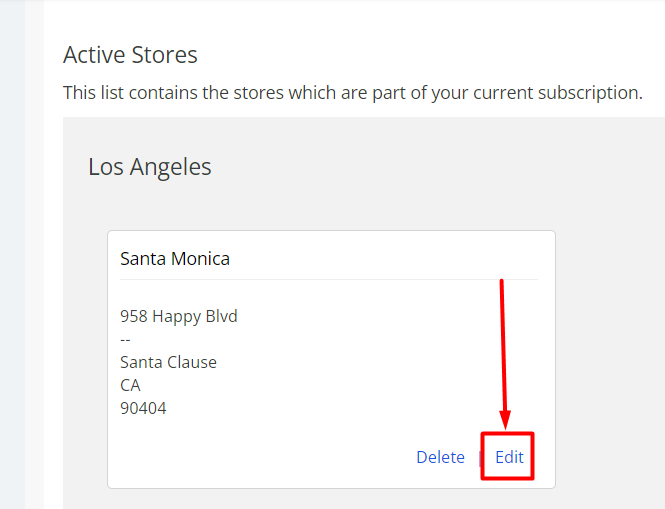Click the divider between Delete and Edit
This screenshot has width=665, height=509.
(x=481, y=457)
